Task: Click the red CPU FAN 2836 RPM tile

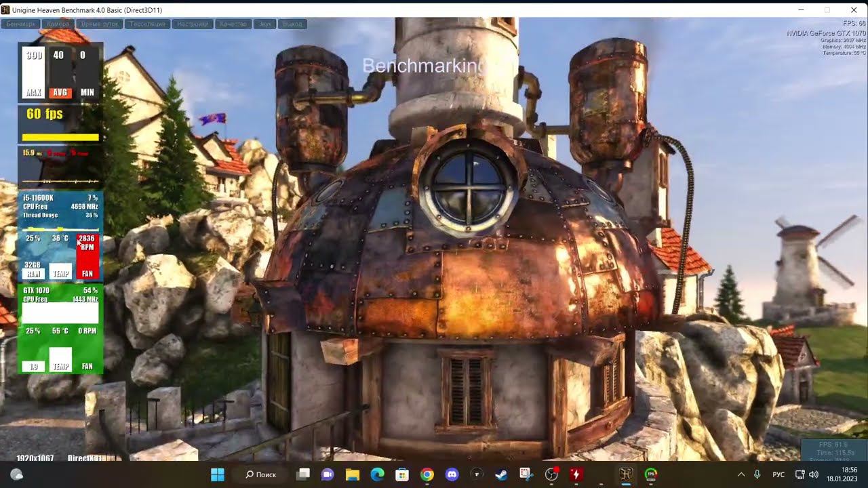Action: tap(87, 257)
